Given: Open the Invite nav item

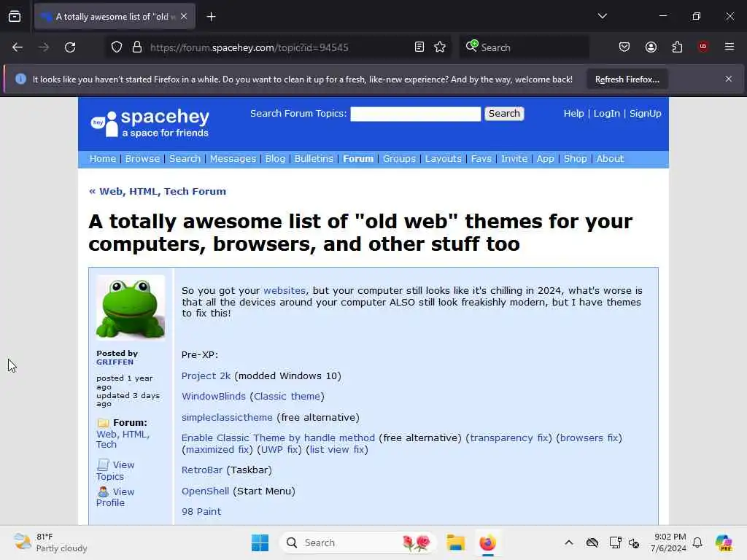Looking at the screenshot, I should tap(514, 158).
